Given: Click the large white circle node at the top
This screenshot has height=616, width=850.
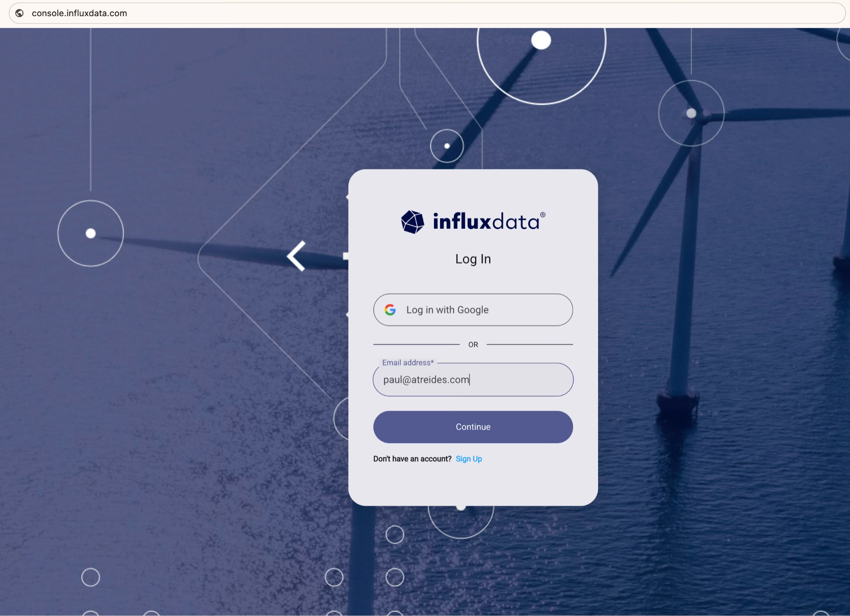Looking at the screenshot, I should pos(541,40).
